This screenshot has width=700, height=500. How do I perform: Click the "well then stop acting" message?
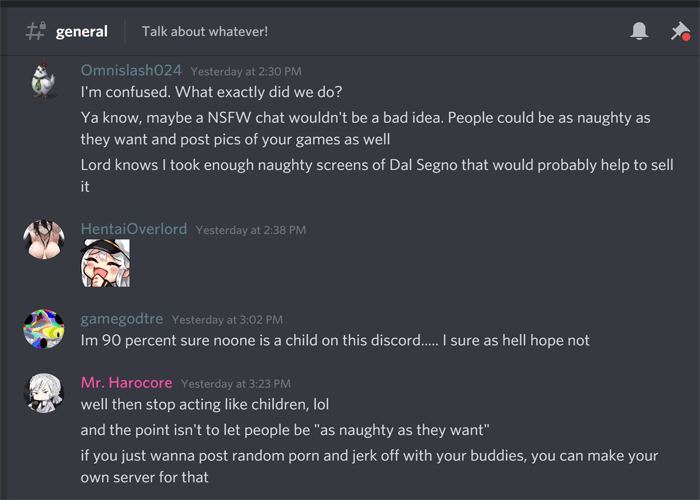click(x=204, y=405)
